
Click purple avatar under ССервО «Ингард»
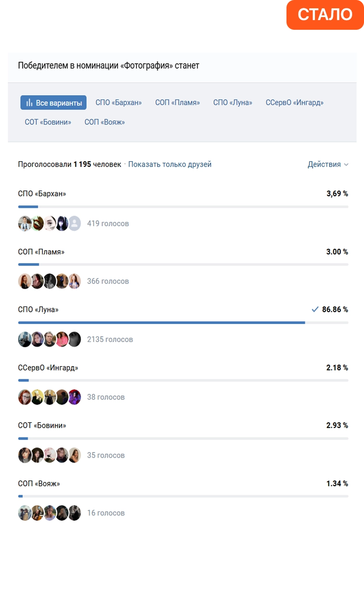pyautogui.click(x=74, y=397)
